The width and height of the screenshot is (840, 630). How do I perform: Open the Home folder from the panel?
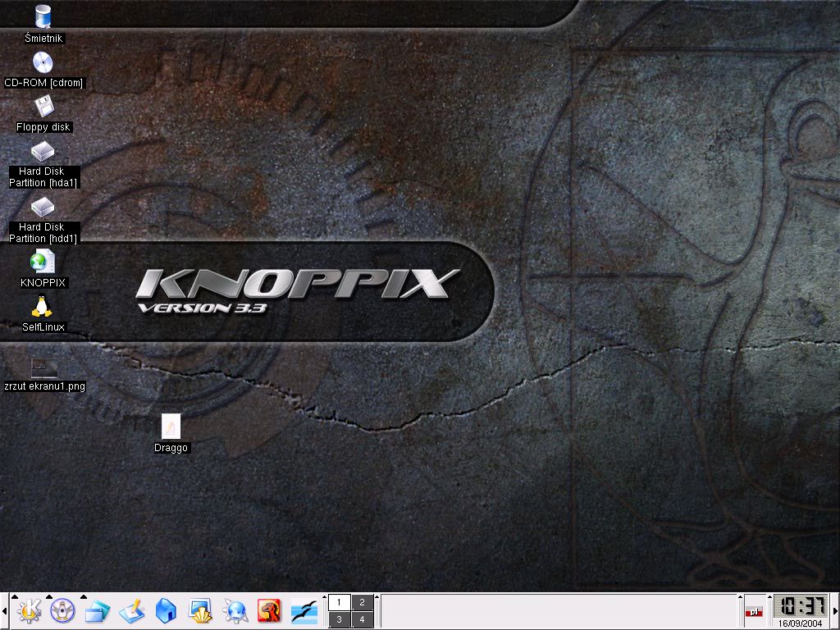point(166,610)
